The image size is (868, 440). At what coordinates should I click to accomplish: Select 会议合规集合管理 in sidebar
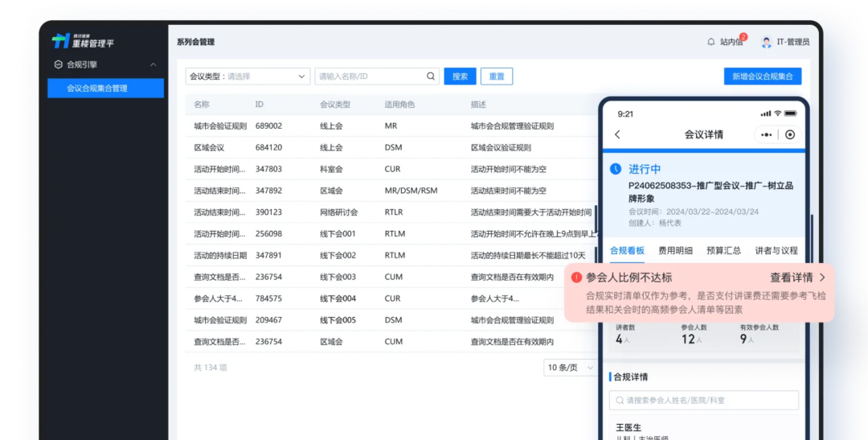105,88
